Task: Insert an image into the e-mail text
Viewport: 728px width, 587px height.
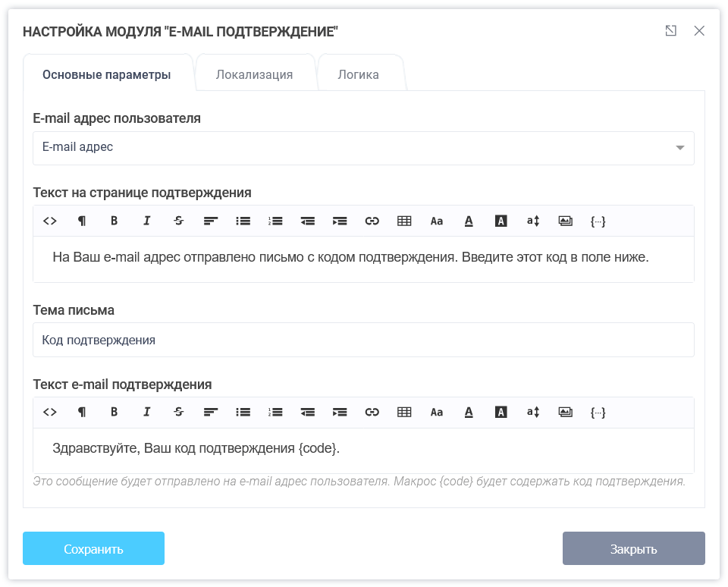Action: pyautogui.click(x=565, y=412)
